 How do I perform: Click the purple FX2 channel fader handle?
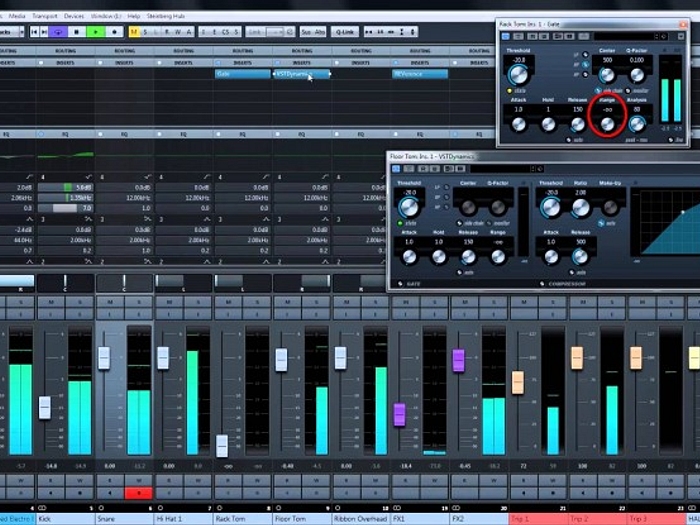(458, 360)
